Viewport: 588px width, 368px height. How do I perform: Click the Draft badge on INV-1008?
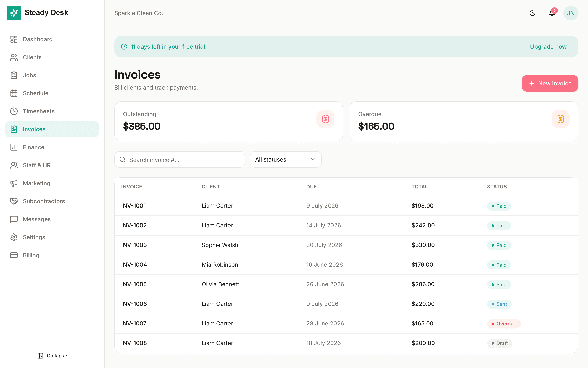click(499, 343)
